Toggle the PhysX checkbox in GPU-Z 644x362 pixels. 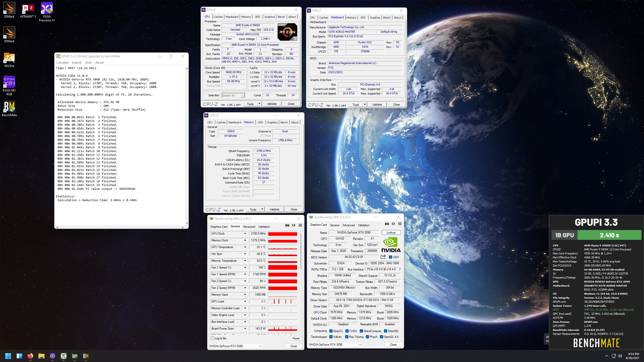[367, 337]
